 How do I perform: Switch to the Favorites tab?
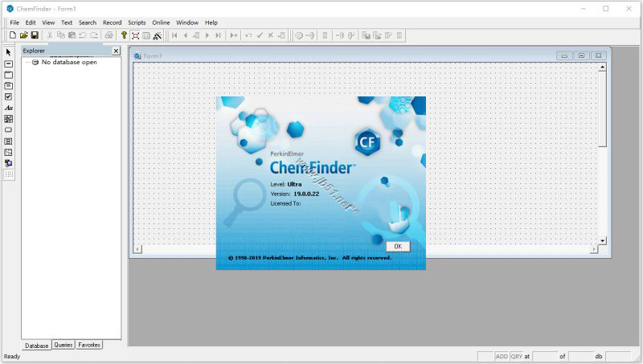click(89, 345)
